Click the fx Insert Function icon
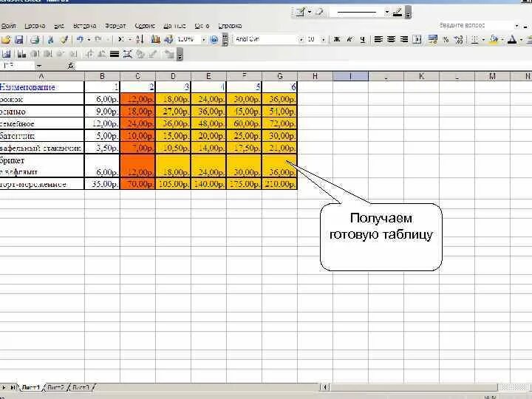The height and width of the screenshot is (399, 532). coord(71,66)
